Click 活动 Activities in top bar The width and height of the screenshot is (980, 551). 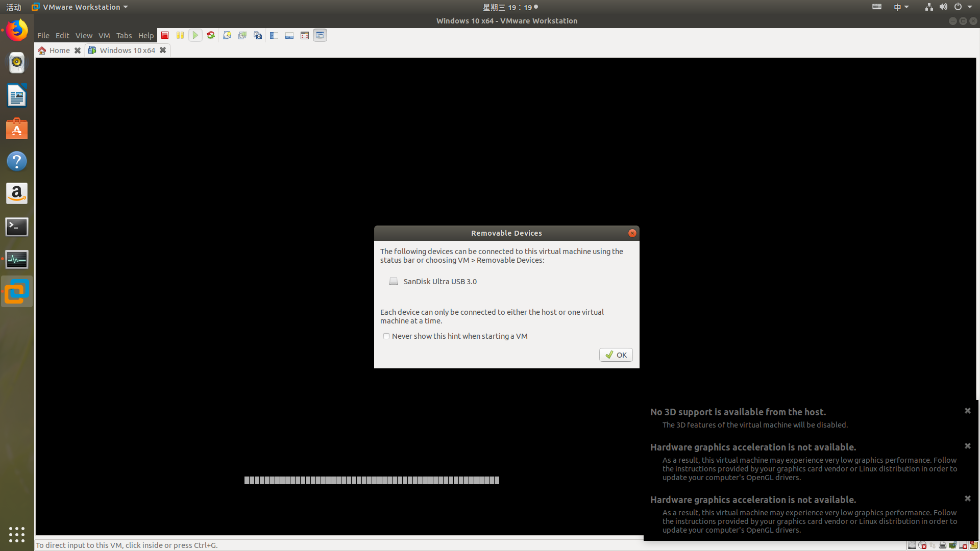14,7
